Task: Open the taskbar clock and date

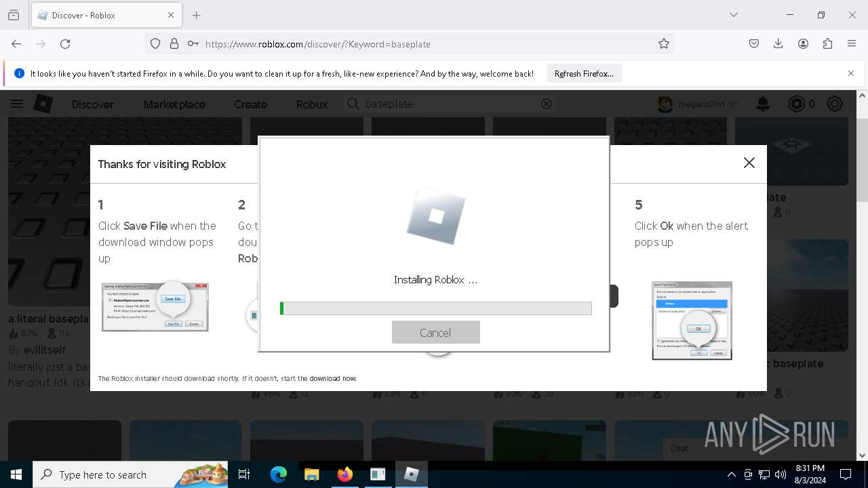Action: (810, 474)
